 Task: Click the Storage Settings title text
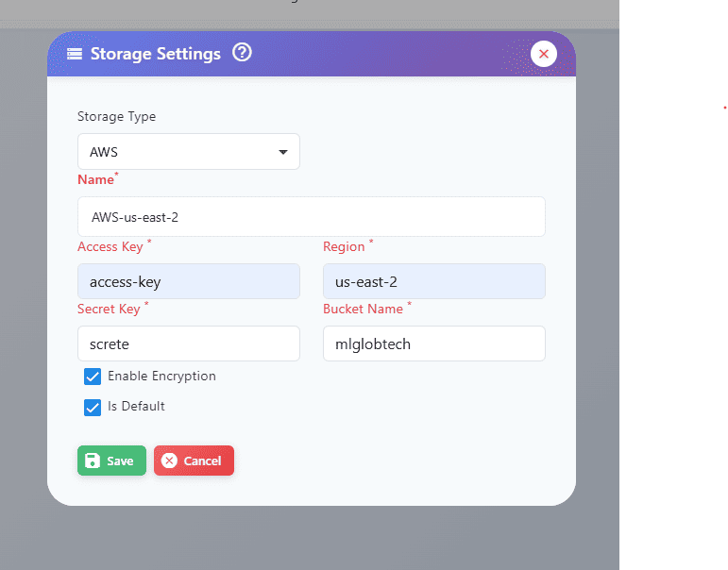[x=156, y=54]
